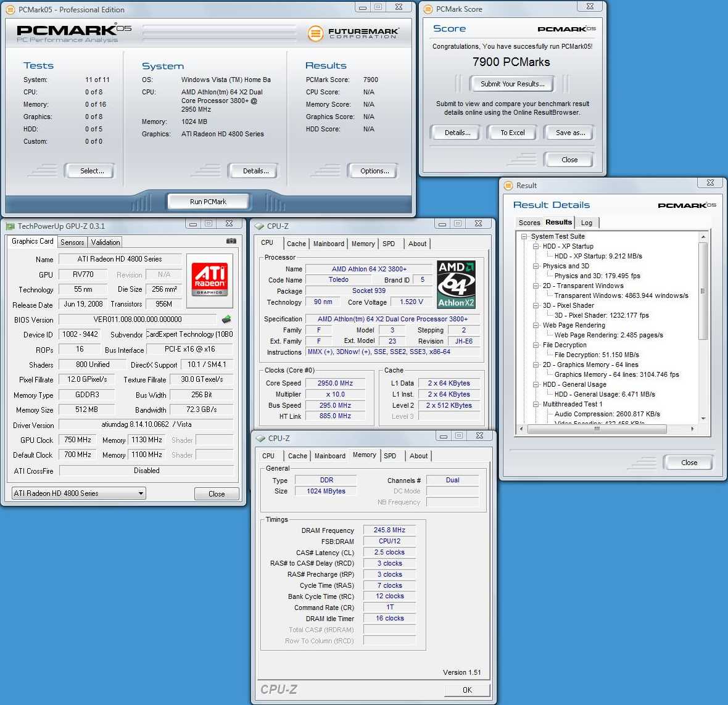This screenshot has height=705, width=728.
Task: Click Details... in PCMark Score window
Action: 457,133
